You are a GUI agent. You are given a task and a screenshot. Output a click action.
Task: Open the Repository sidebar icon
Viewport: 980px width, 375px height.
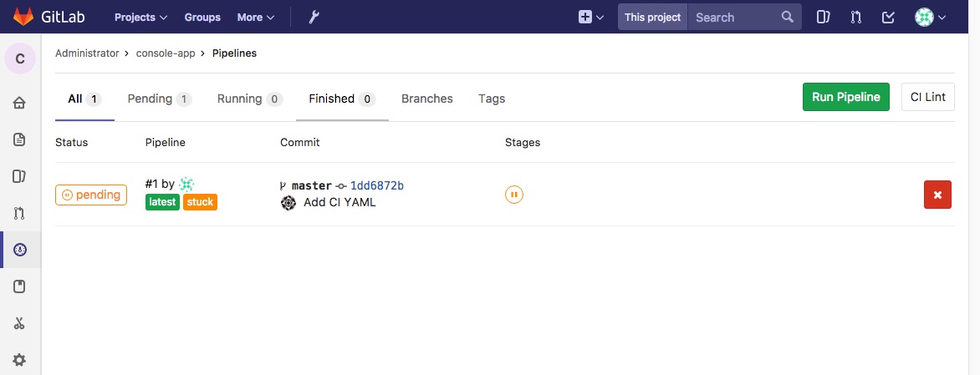[x=19, y=139]
